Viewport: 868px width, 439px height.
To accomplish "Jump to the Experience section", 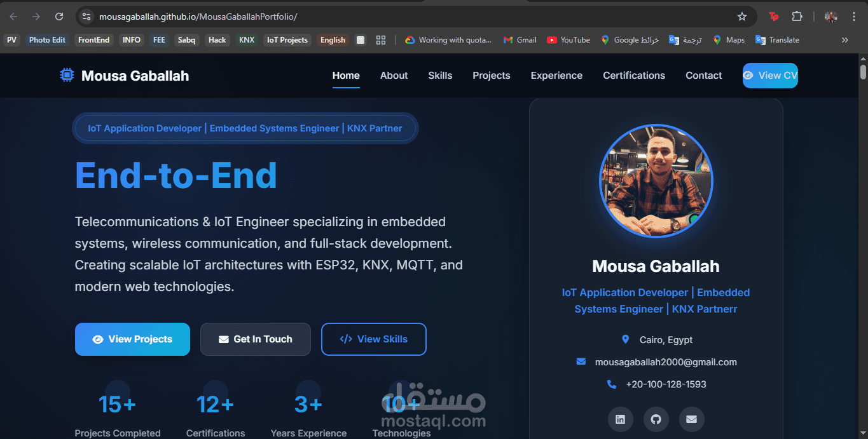I will click(556, 75).
